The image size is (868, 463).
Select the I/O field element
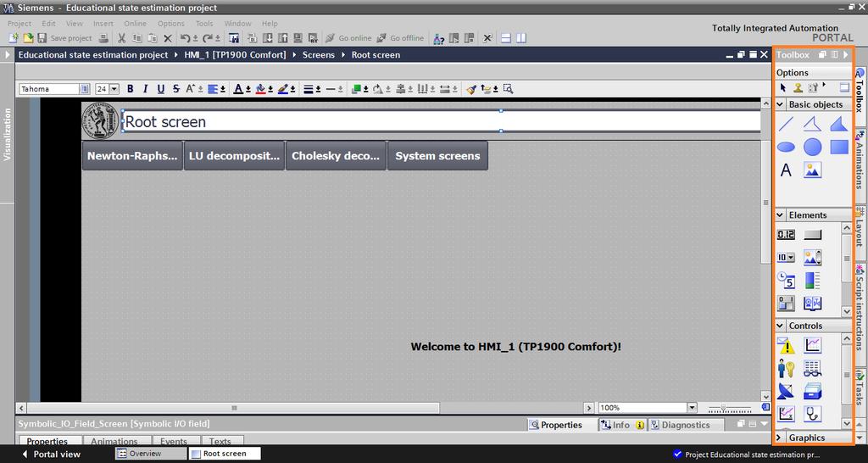coord(786,235)
